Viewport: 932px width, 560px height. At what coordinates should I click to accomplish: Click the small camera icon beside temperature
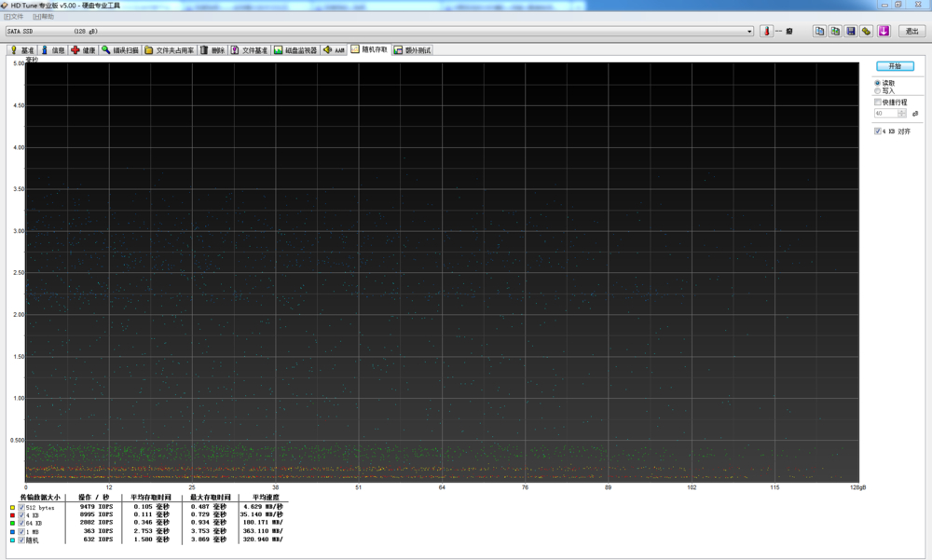coord(789,31)
